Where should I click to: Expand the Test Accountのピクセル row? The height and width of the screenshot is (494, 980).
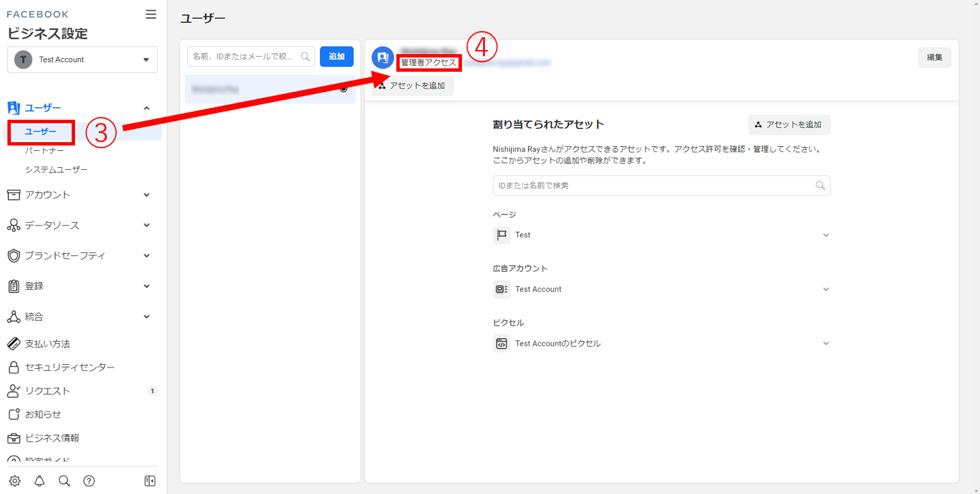(x=825, y=343)
